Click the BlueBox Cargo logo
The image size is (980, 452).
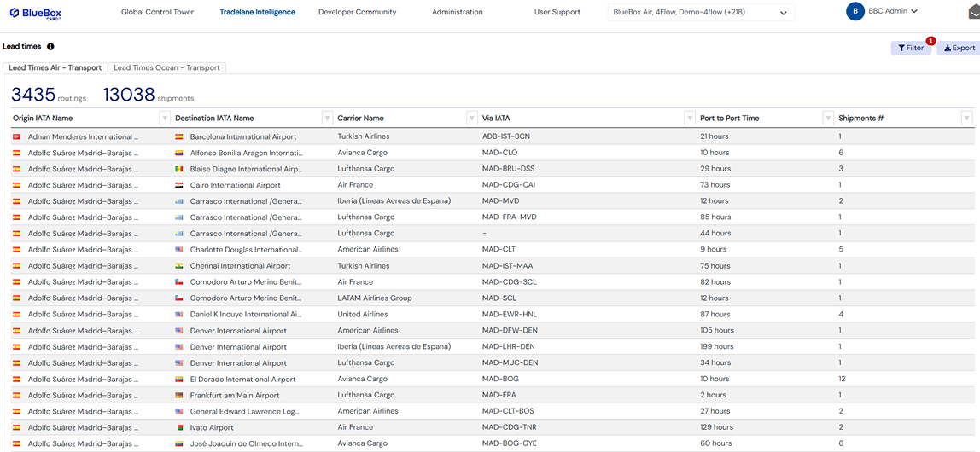point(36,12)
